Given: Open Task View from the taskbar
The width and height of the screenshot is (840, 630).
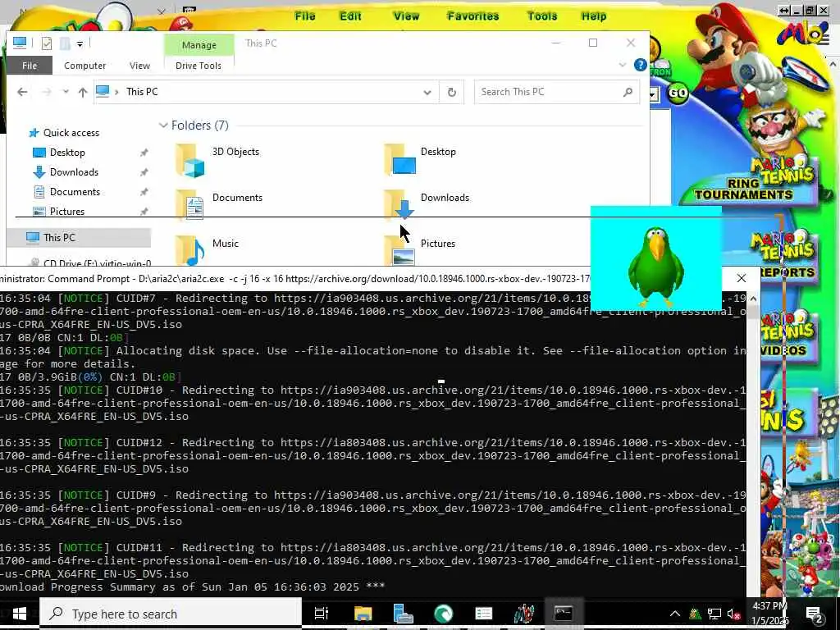Looking at the screenshot, I should tap(322, 614).
